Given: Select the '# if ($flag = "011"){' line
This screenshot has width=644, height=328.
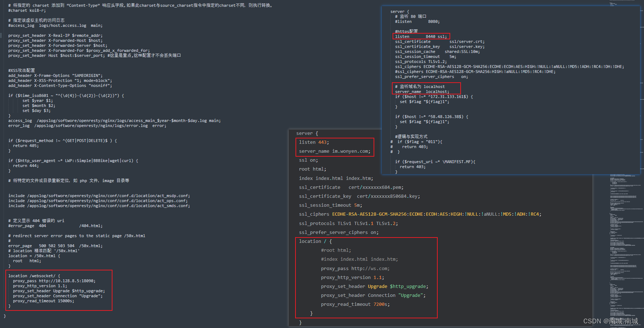Looking at the screenshot, I should (416, 142).
